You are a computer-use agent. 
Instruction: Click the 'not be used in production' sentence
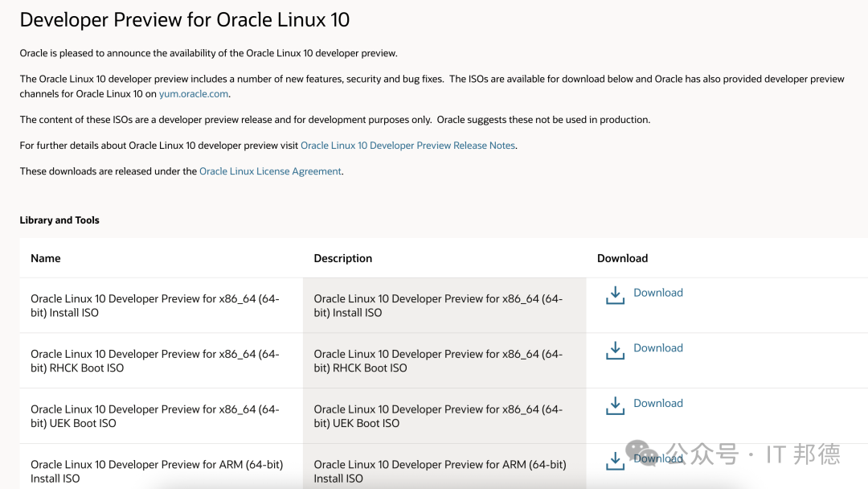(543, 120)
